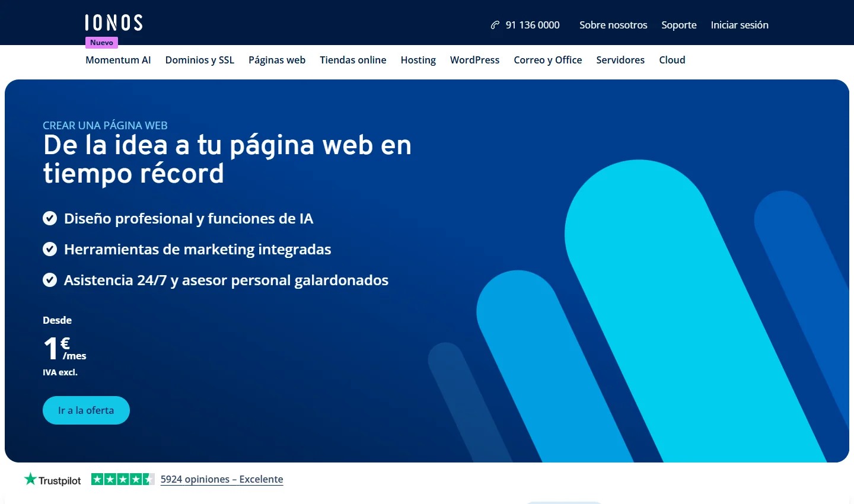The width and height of the screenshot is (854, 504).
Task: Open 5924 opiniones – Excelente link
Action: point(222,479)
